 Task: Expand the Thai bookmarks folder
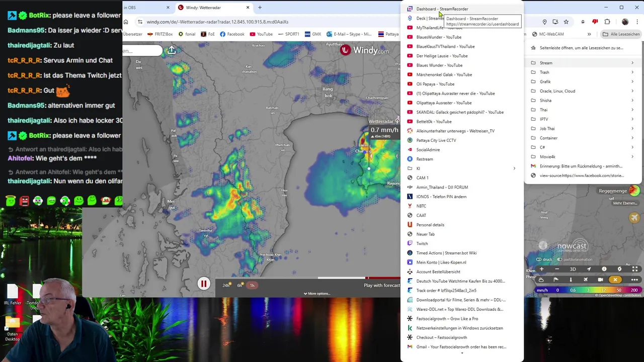[583, 110]
